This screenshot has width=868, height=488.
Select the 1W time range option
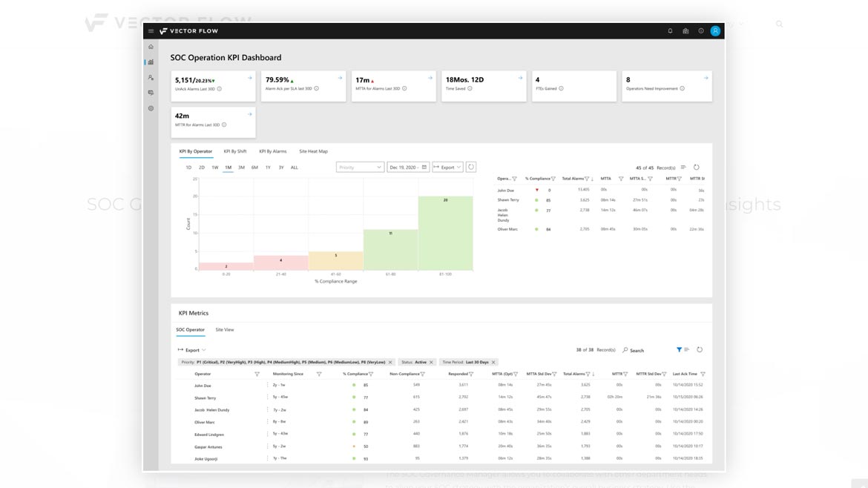coord(215,168)
